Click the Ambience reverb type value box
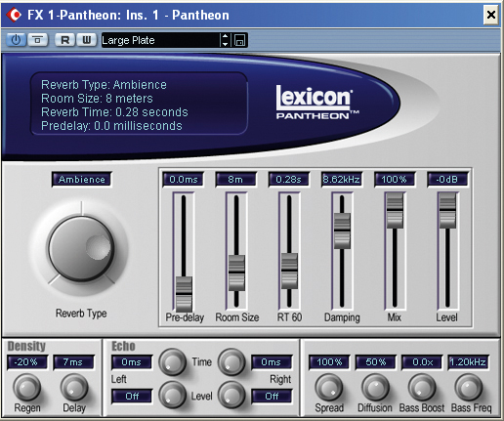 [82, 180]
